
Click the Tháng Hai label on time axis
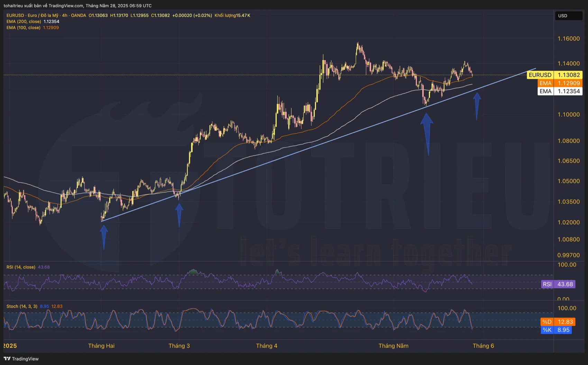101,346
